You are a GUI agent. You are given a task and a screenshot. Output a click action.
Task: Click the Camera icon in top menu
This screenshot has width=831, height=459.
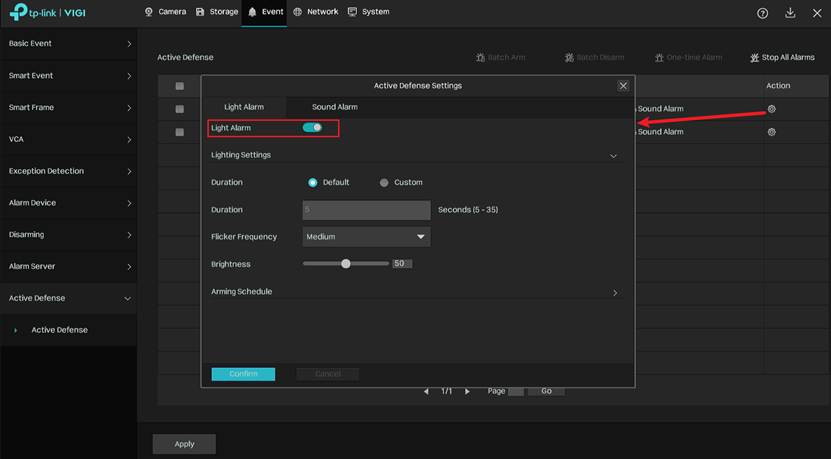click(x=149, y=12)
